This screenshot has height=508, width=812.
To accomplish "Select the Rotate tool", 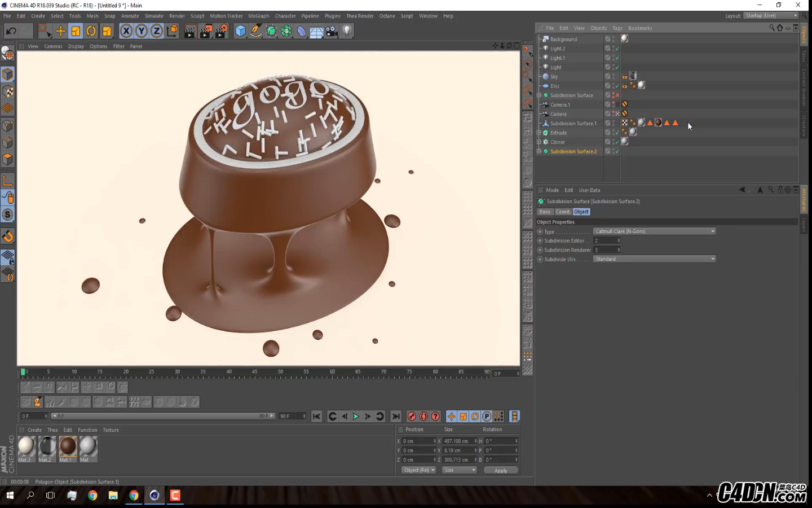I will [x=91, y=31].
